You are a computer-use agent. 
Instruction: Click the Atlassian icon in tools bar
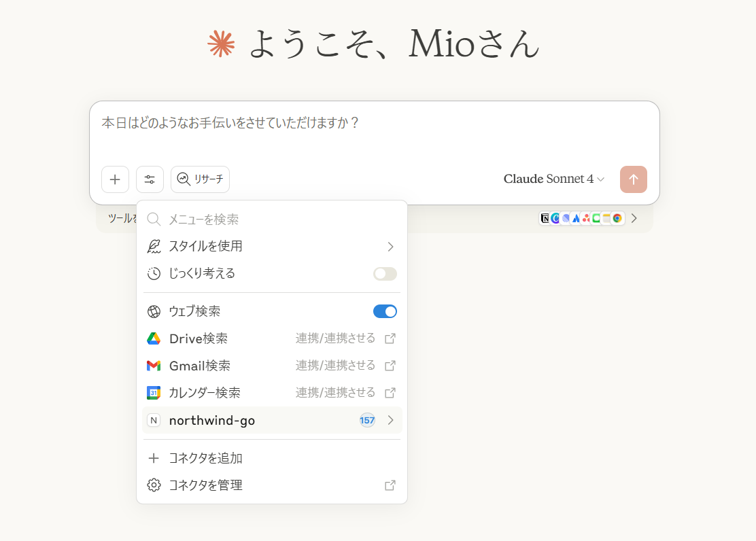pyautogui.click(x=576, y=218)
